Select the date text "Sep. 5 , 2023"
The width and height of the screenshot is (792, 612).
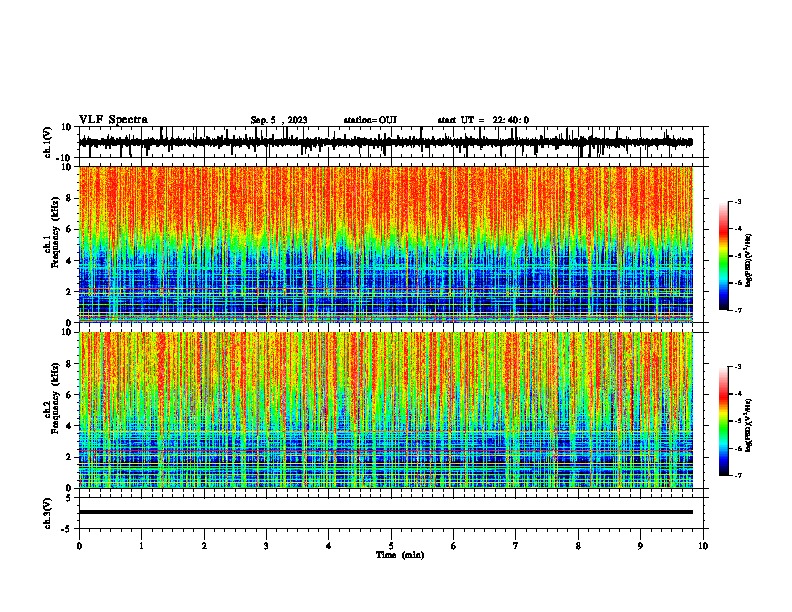click(279, 120)
